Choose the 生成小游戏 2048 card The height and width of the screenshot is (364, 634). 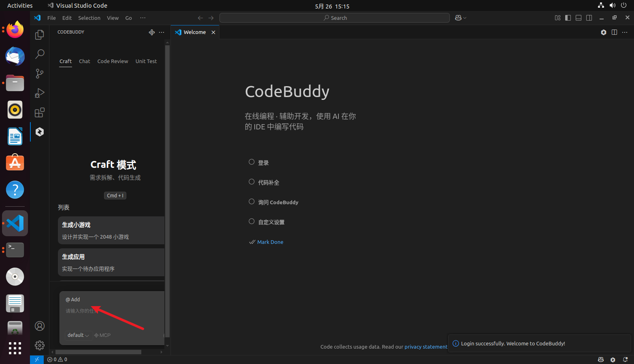point(111,231)
